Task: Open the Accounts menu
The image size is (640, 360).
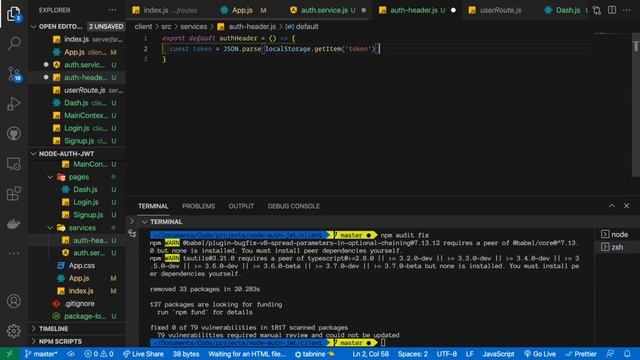Action: (x=14, y=301)
